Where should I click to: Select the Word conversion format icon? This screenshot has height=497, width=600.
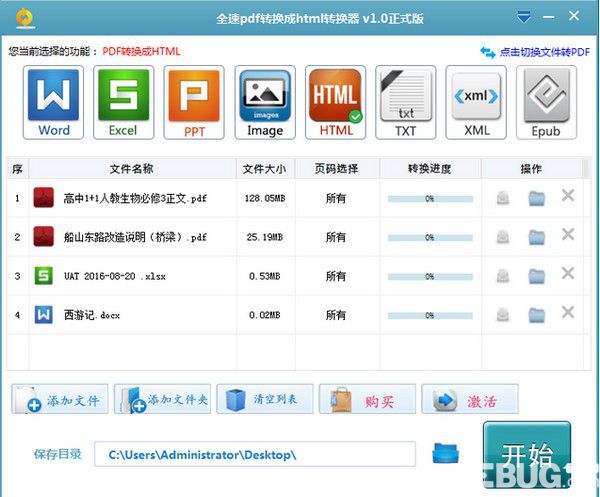coord(53,103)
